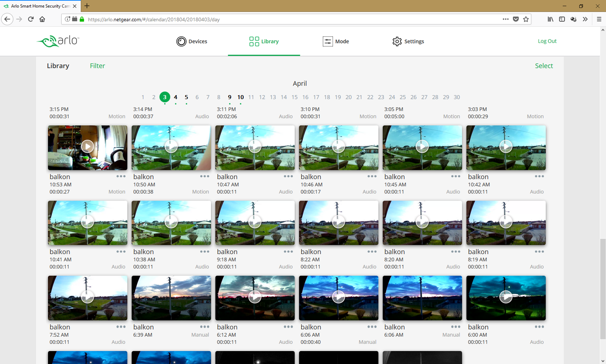Open the Settings tab
Image resolution: width=606 pixels, height=364 pixels.
(408, 41)
